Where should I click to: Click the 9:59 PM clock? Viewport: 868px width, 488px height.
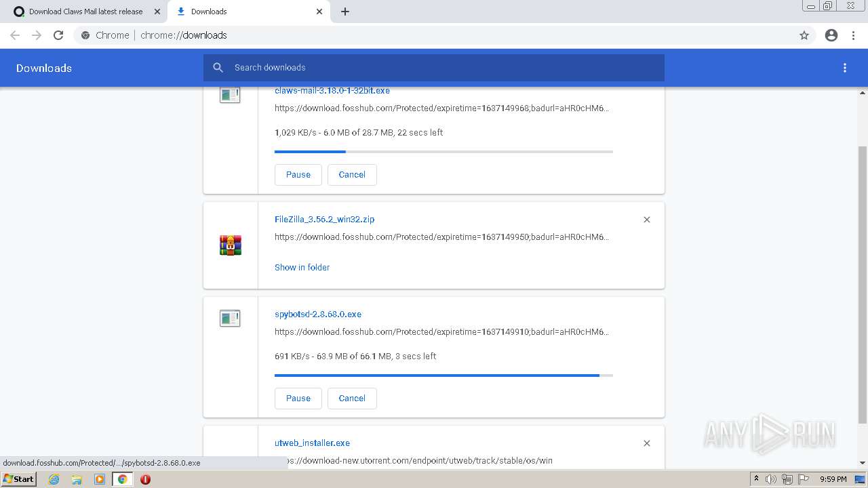[833, 479]
